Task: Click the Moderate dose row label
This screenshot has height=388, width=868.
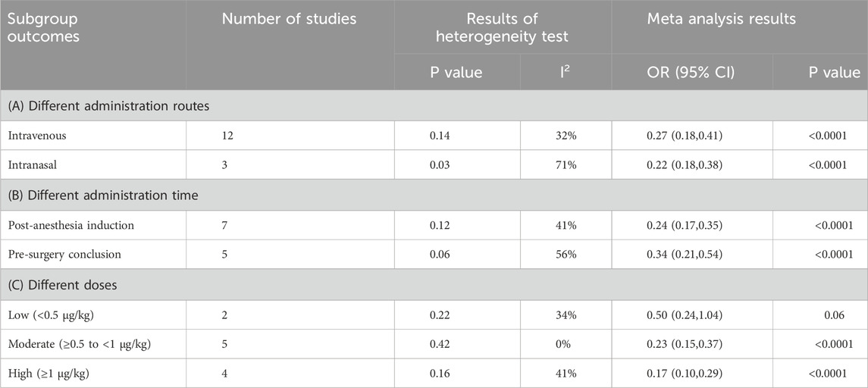Action: [78, 343]
